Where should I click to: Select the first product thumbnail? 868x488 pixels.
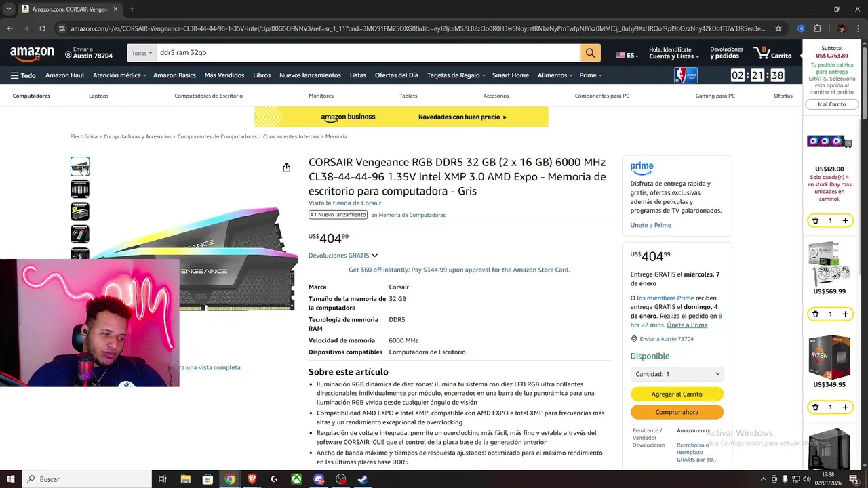80,166
